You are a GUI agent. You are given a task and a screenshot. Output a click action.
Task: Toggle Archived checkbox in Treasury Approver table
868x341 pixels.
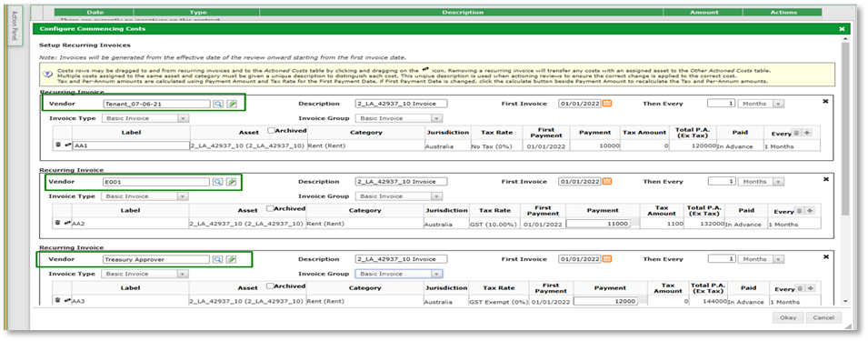tap(270, 286)
